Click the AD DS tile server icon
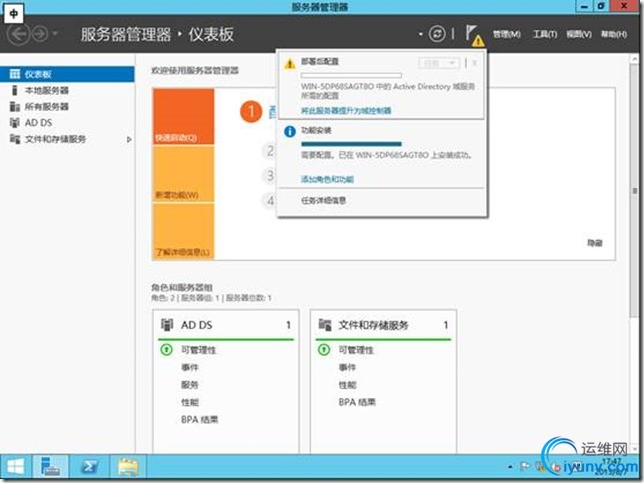 pos(166,325)
